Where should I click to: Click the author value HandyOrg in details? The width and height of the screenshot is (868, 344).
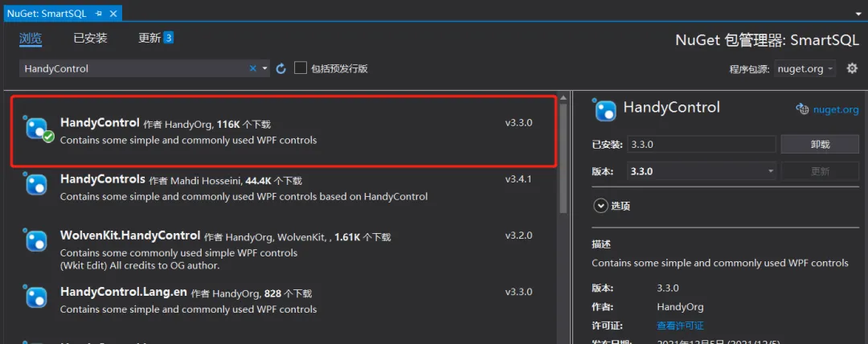click(x=681, y=307)
